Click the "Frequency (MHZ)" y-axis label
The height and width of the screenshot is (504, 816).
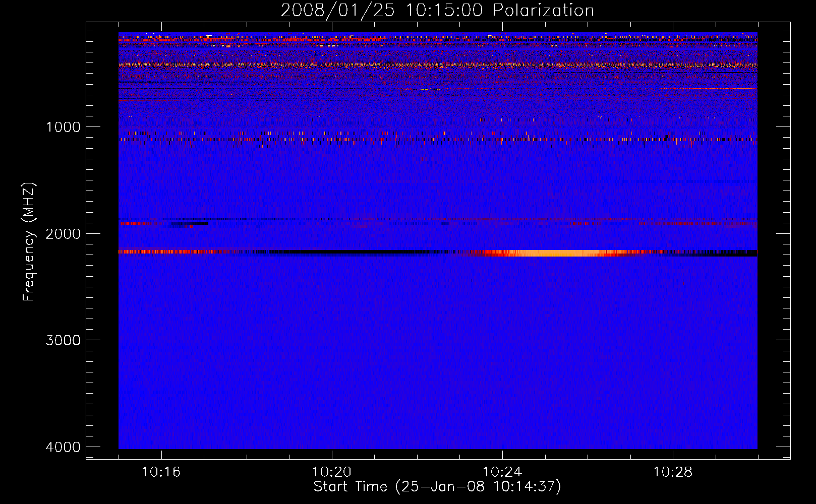29,242
